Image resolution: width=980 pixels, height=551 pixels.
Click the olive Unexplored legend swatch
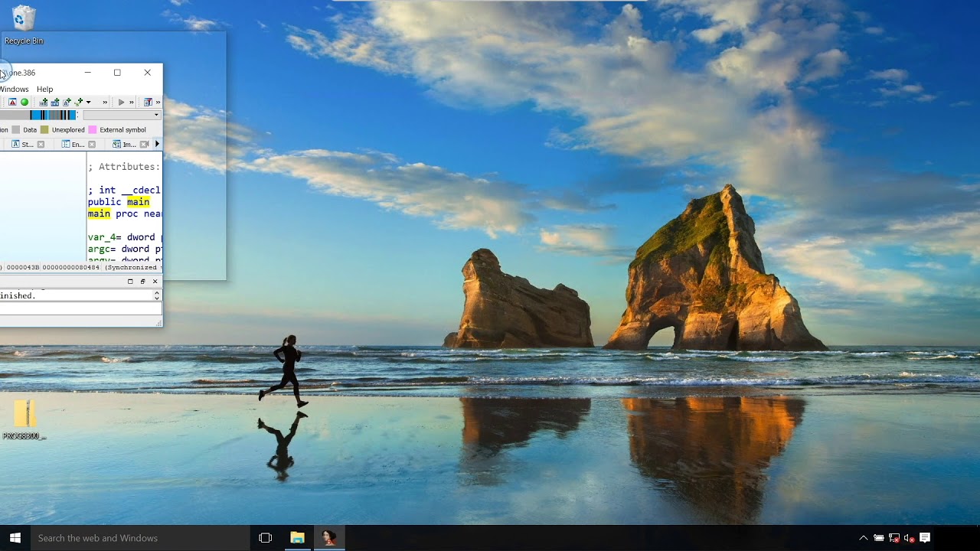pyautogui.click(x=44, y=130)
